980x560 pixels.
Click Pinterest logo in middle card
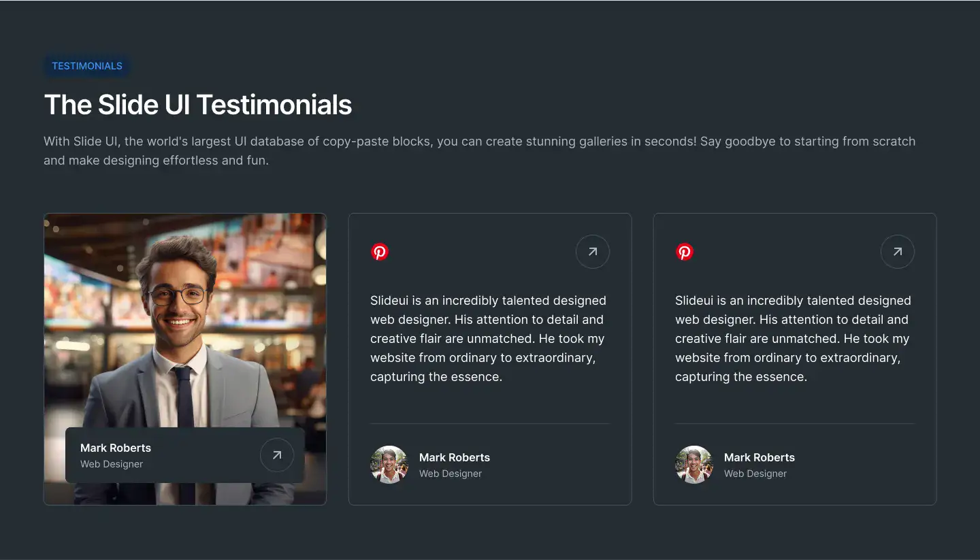click(380, 252)
